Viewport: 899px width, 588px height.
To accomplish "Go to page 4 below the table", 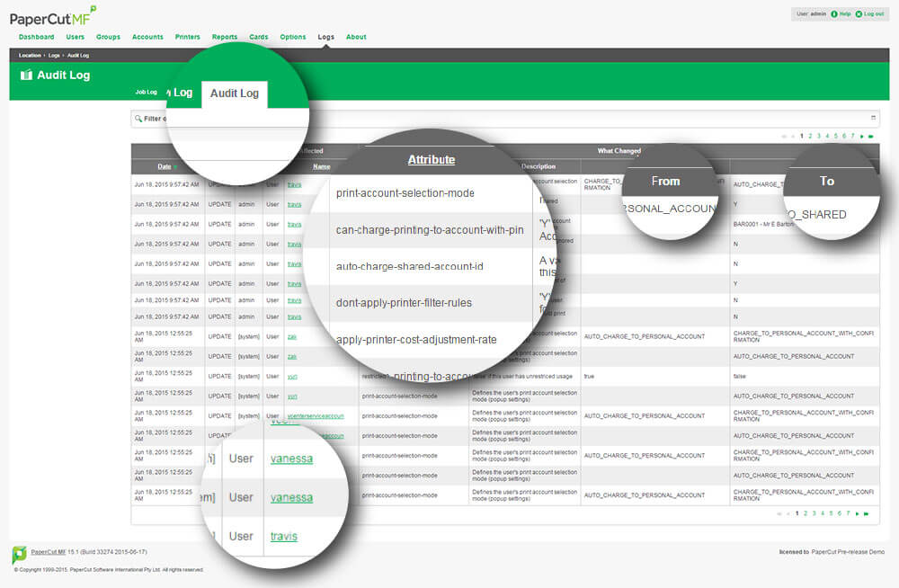I will tap(823, 513).
